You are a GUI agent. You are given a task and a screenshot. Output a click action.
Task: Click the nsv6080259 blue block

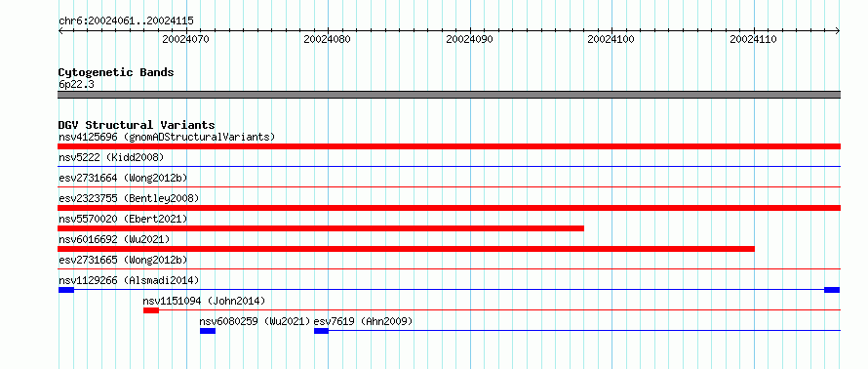point(208,331)
